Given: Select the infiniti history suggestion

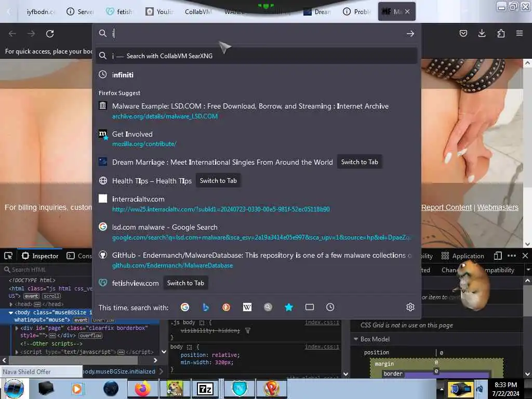Looking at the screenshot, I should [x=257, y=75].
